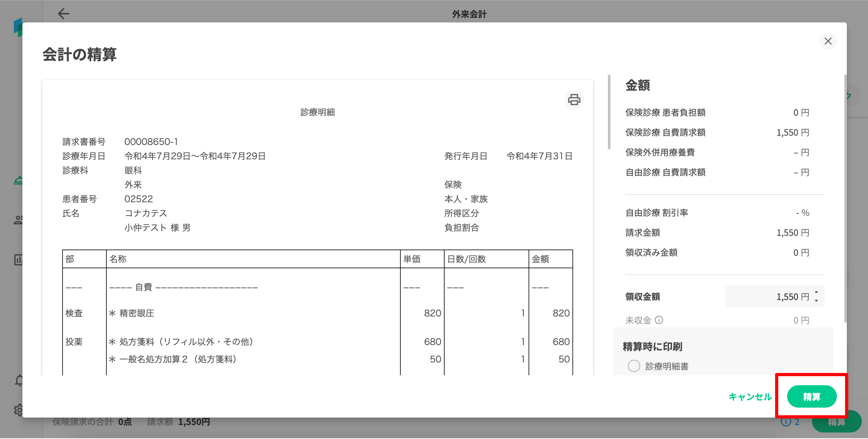The height and width of the screenshot is (439, 868).
Task: Decrease 領収金額 with the down arrow
Action: [816, 300]
